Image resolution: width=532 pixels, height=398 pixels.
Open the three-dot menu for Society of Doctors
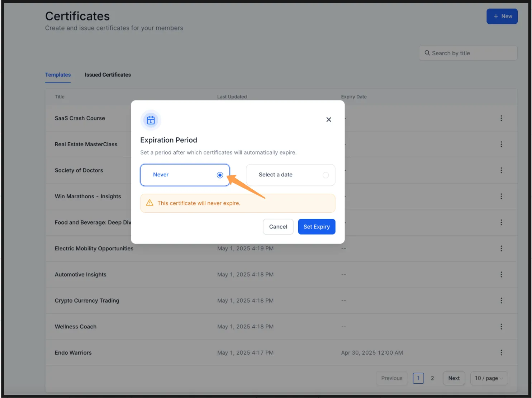click(501, 170)
